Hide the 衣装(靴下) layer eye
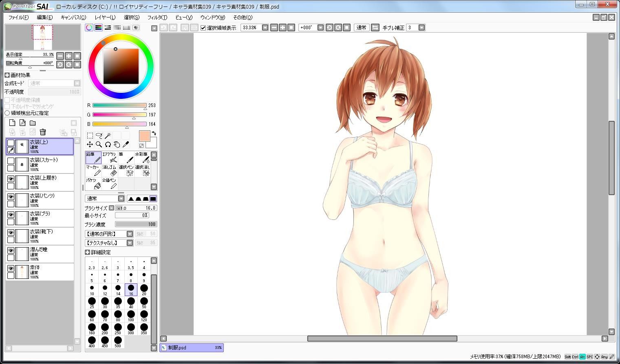Screen dimensions: 620x364 pyautogui.click(x=11, y=232)
